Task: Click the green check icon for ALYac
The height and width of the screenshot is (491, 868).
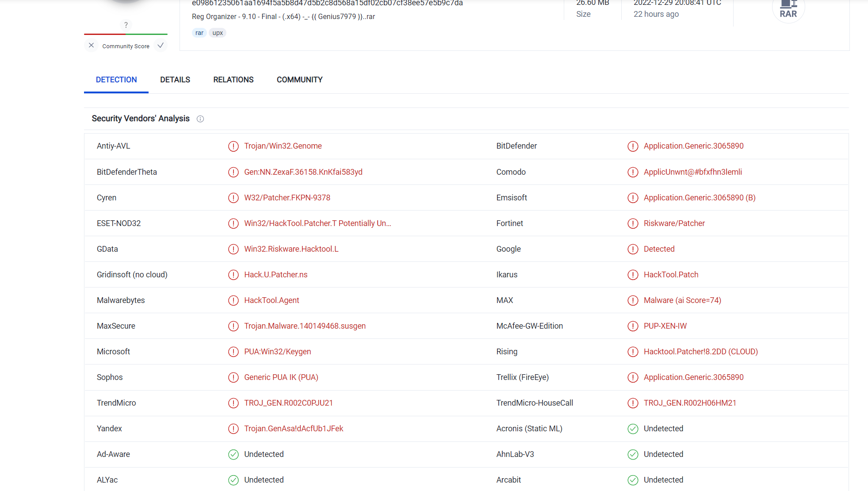Action: (x=233, y=480)
